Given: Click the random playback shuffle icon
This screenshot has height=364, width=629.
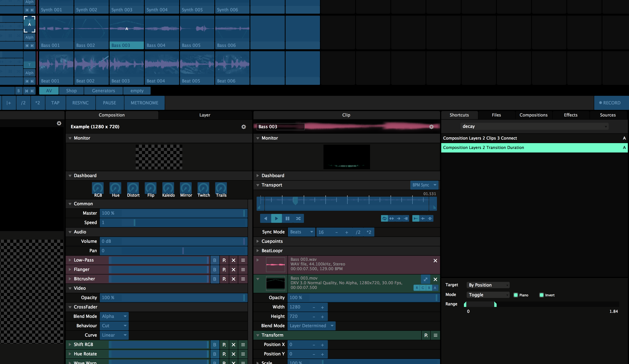Looking at the screenshot, I should [x=298, y=218].
